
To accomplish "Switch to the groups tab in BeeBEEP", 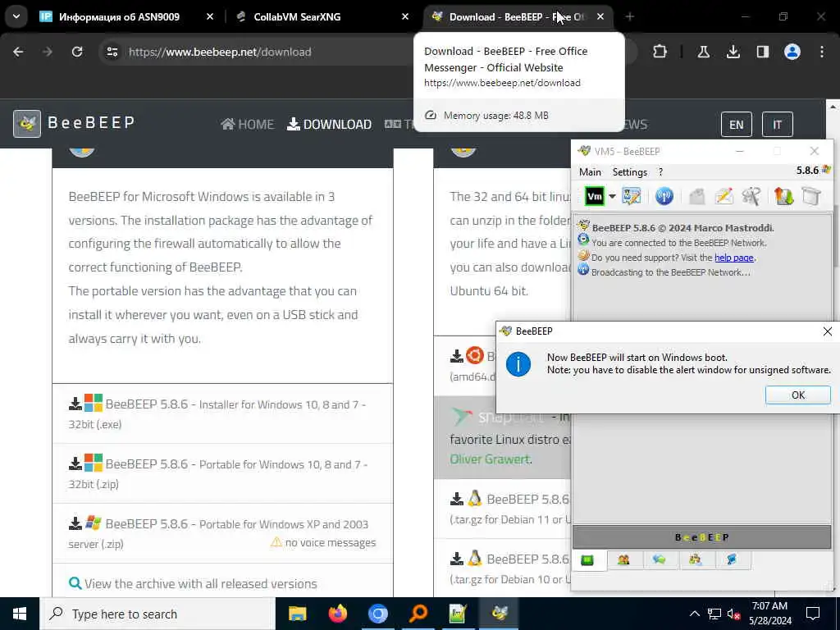I will click(696, 559).
